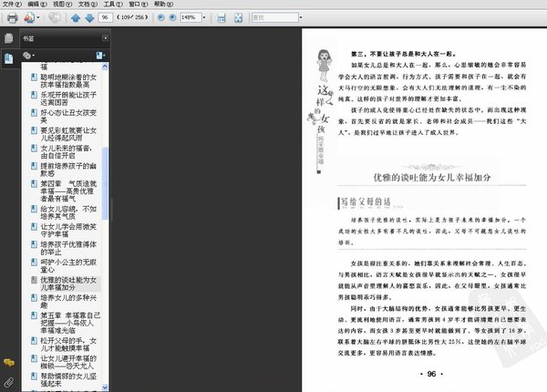Select bookmark 培养孩子优雅得体的举止
The width and height of the screenshot is (547, 392).
(68, 248)
